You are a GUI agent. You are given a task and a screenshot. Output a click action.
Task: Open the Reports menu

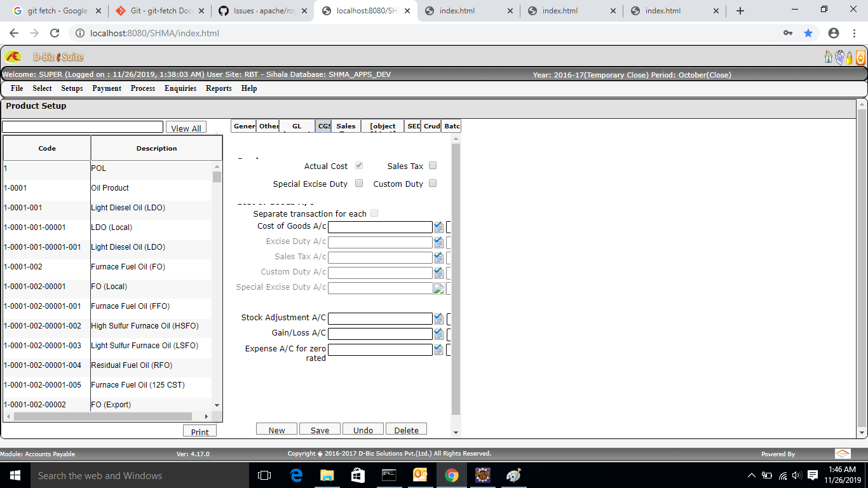pos(218,88)
